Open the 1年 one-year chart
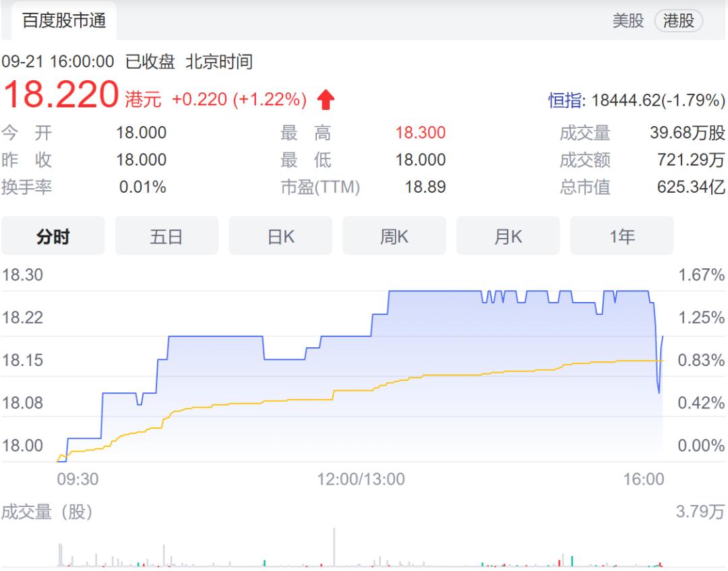This screenshot has height=571, width=728. pos(621,236)
